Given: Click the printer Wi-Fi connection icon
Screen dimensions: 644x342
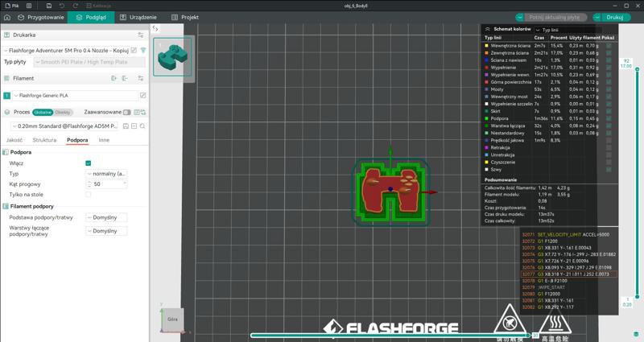Looking at the screenshot, I should click(x=143, y=50).
